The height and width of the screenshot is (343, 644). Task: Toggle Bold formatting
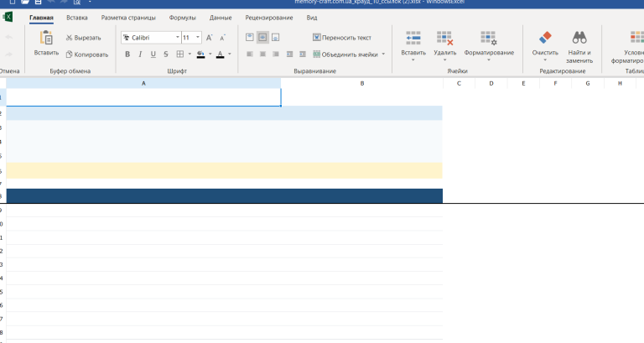127,55
